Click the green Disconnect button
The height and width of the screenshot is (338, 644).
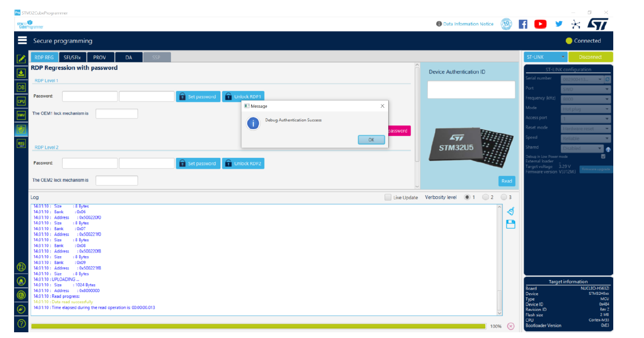click(x=590, y=57)
